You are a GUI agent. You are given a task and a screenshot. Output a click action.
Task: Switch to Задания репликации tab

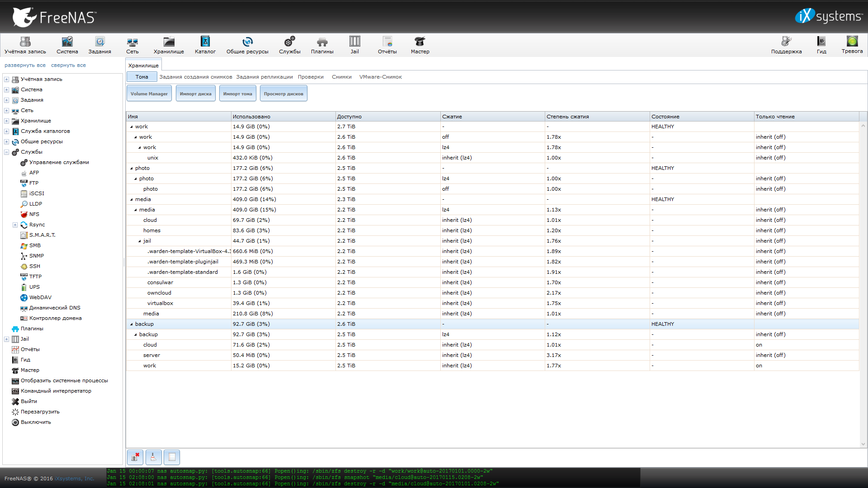[264, 77]
